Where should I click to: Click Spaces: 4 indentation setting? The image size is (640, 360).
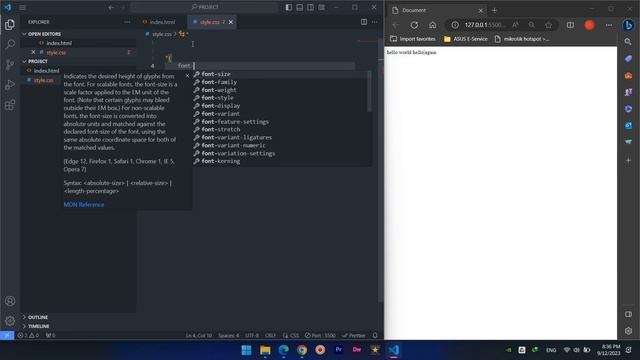click(x=229, y=335)
